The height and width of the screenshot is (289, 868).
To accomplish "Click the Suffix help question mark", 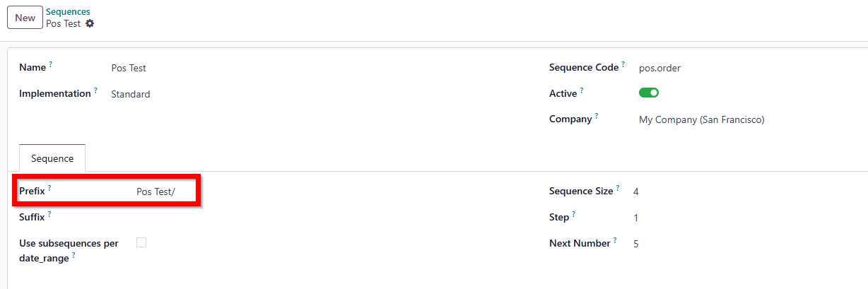I will (50, 214).
